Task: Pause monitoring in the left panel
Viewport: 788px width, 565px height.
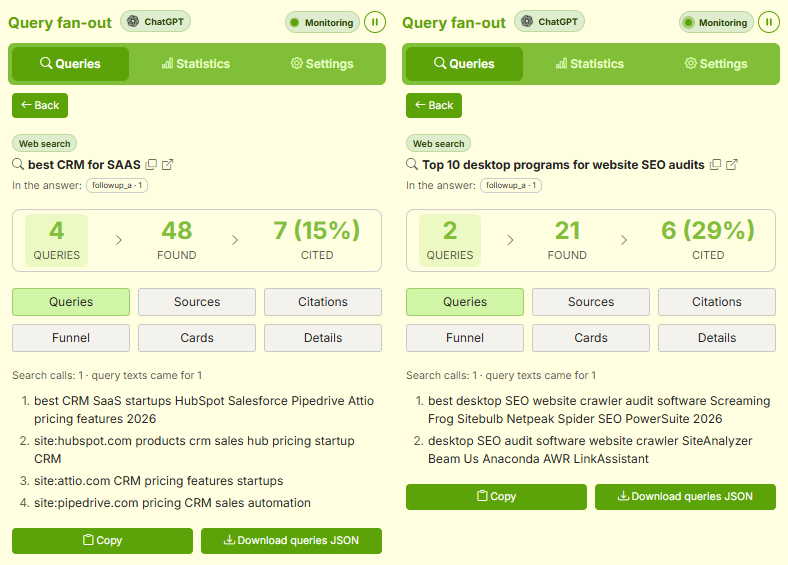Action: point(374,22)
